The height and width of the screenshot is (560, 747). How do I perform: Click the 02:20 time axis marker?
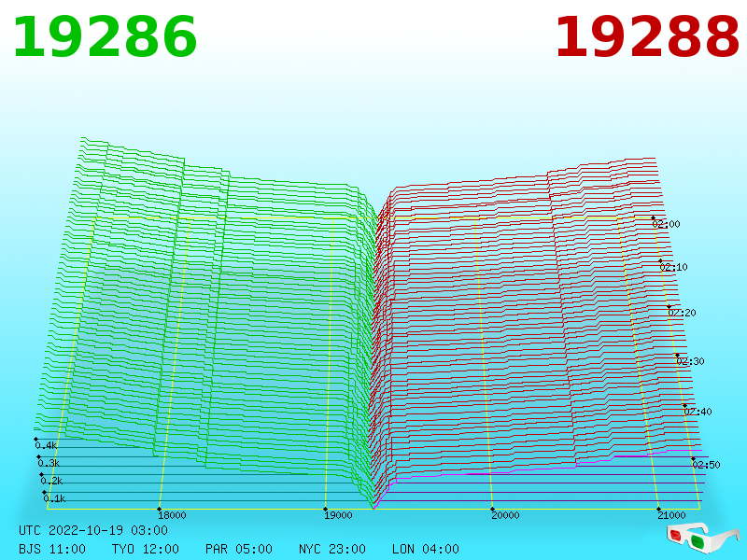[683, 313]
